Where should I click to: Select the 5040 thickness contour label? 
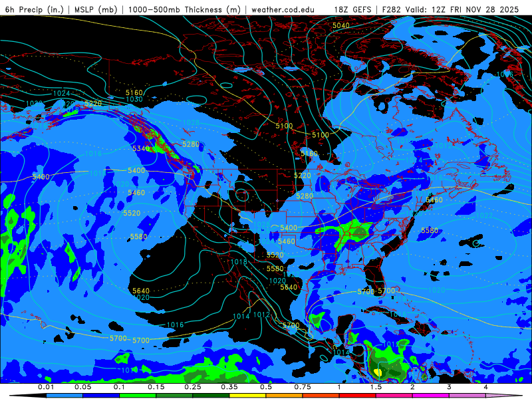coord(340,25)
